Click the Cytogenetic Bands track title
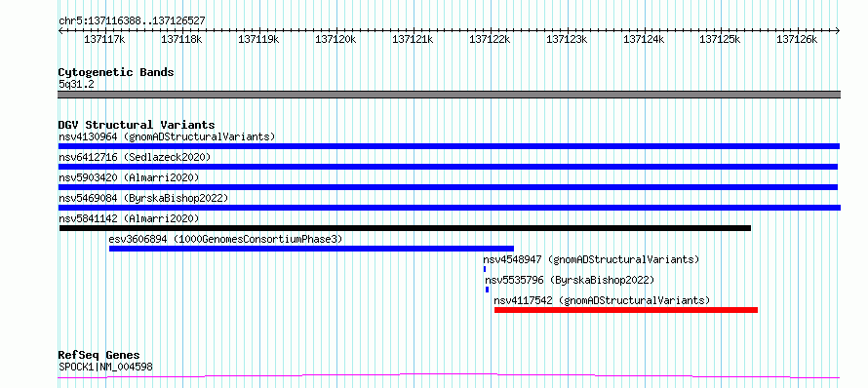This screenshot has height=388, width=868. point(116,72)
